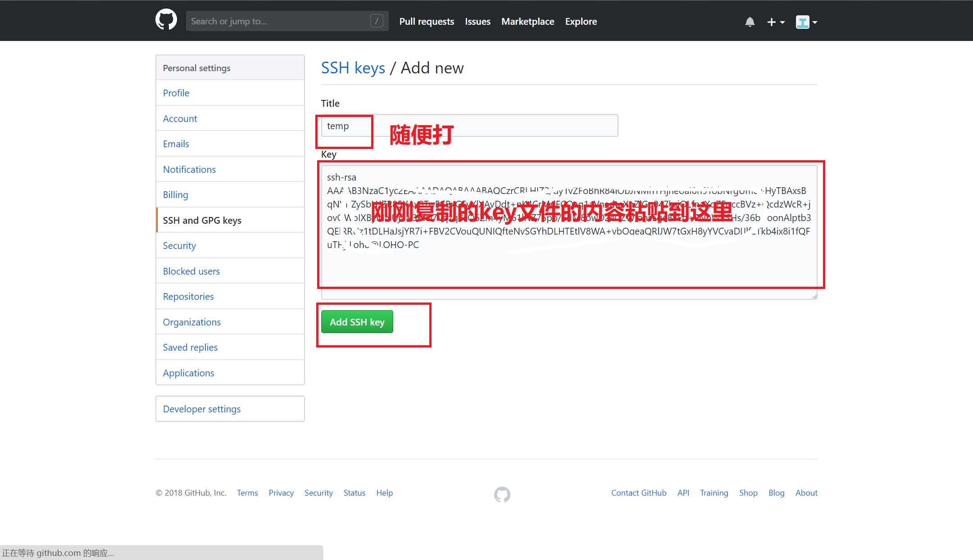
Task: Open Pull requests in top navigation
Action: point(426,21)
